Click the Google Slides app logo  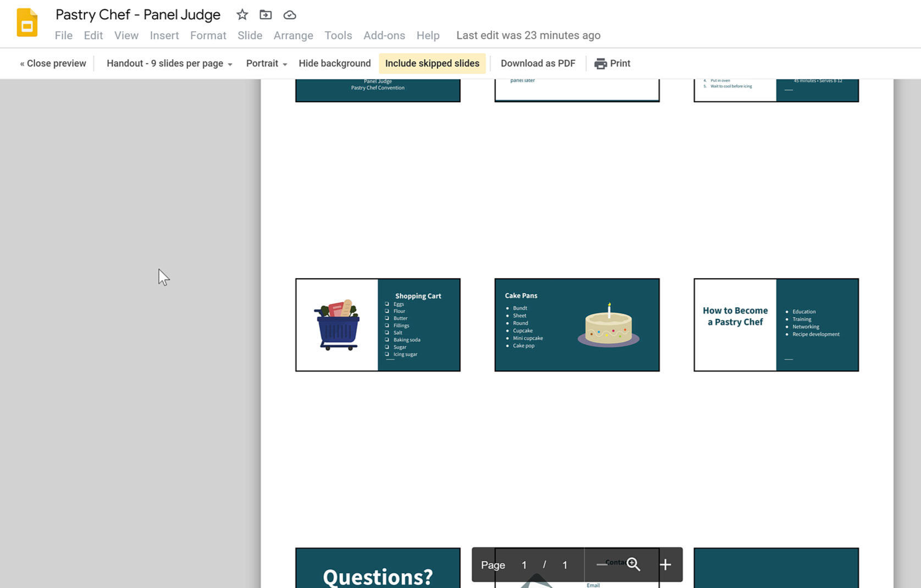pos(27,23)
